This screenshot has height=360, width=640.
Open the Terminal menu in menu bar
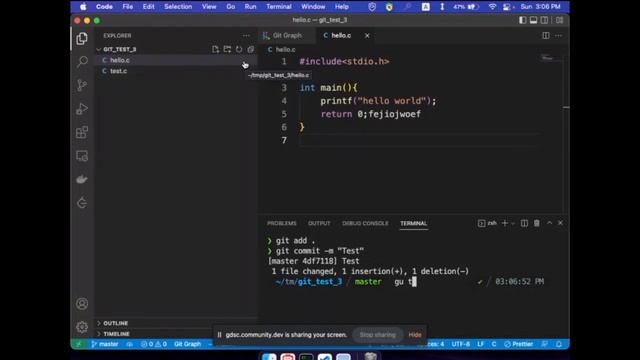click(x=279, y=7)
